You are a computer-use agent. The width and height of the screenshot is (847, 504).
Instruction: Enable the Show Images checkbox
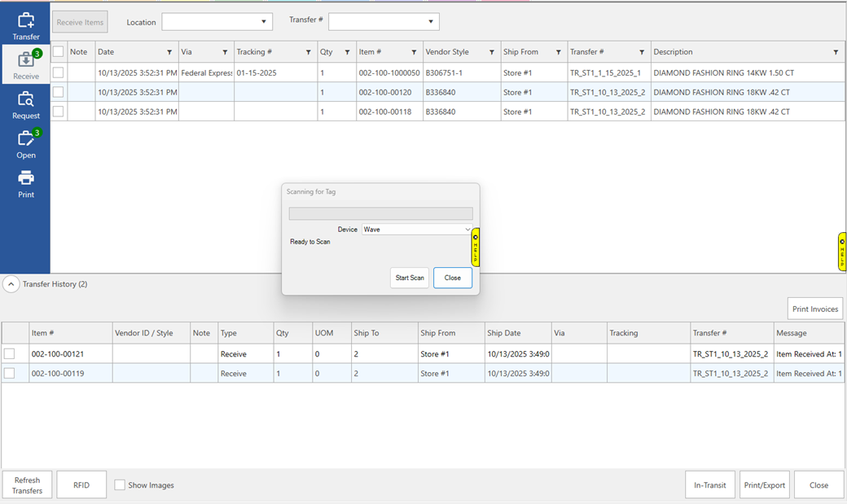pyautogui.click(x=120, y=485)
